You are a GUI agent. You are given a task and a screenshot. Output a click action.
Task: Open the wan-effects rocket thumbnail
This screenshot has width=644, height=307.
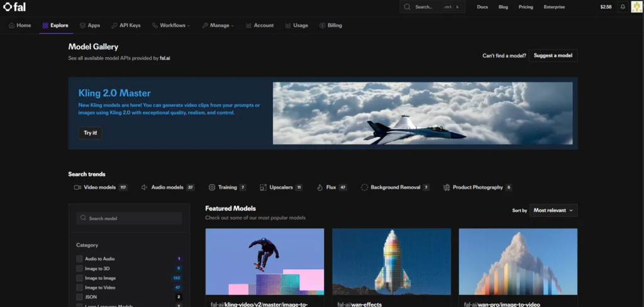tap(391, 261)
